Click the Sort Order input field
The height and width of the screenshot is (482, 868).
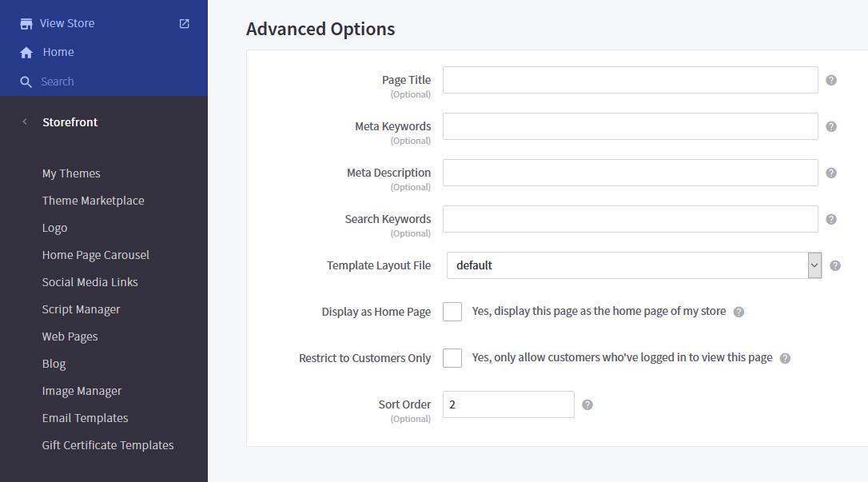[508, 404]
